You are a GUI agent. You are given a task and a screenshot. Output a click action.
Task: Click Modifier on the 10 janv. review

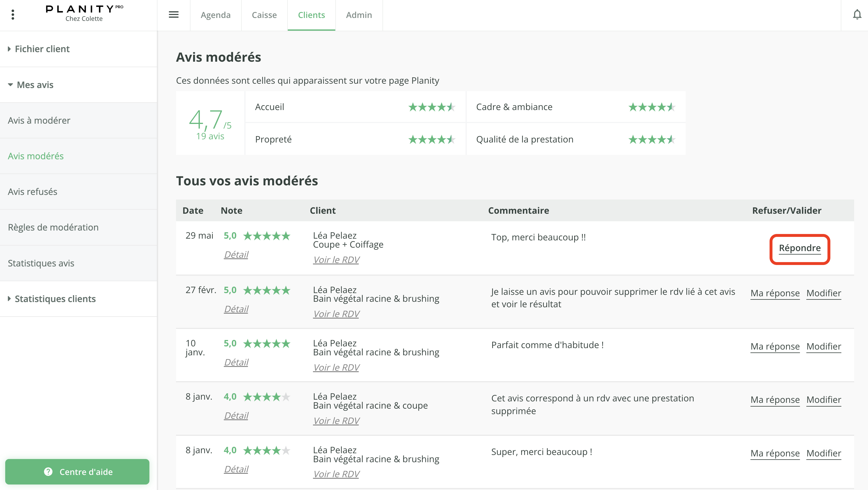(823, 346)
